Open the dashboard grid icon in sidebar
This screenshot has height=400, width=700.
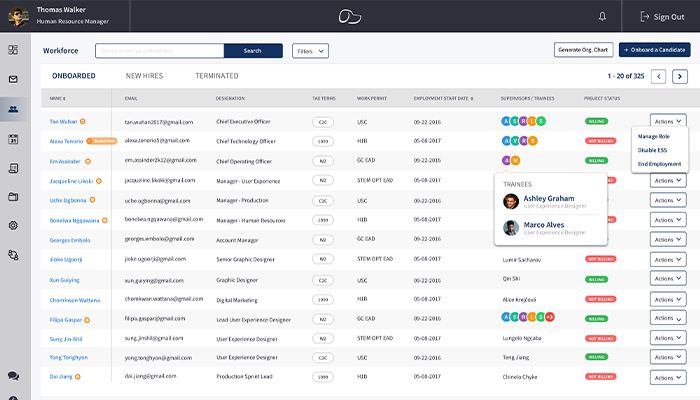coord(13,50)
